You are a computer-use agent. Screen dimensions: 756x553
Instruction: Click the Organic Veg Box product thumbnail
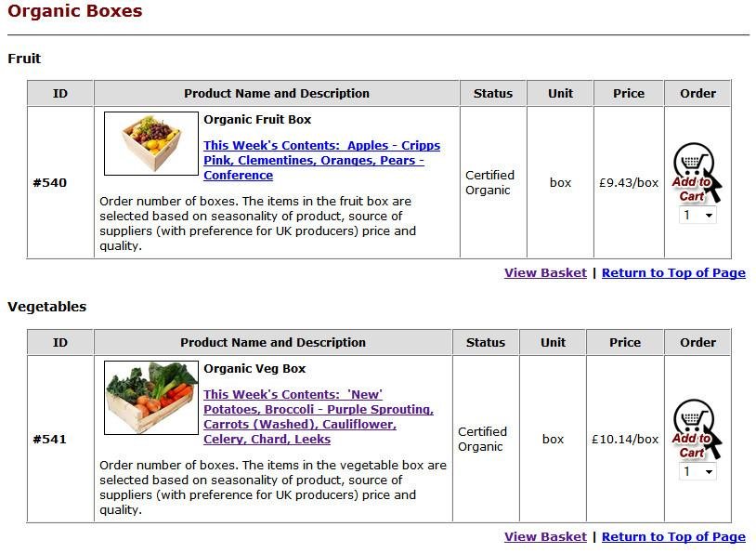point(151,402)
